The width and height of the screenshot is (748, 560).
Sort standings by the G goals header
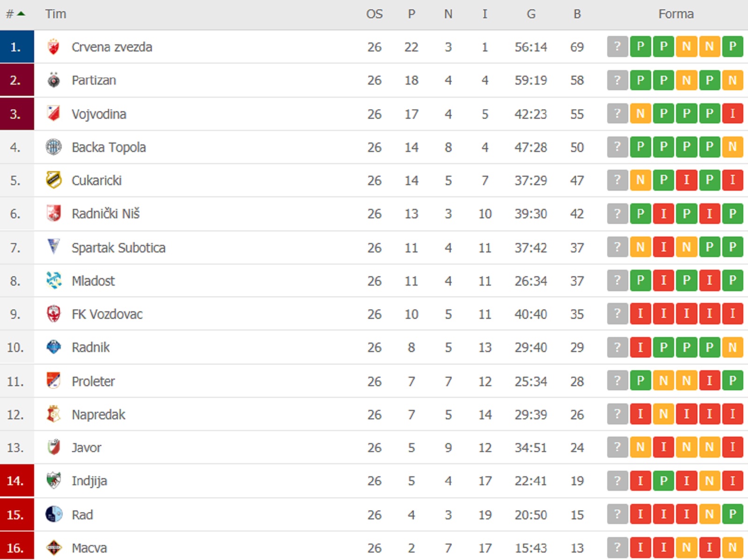[531, 14]
